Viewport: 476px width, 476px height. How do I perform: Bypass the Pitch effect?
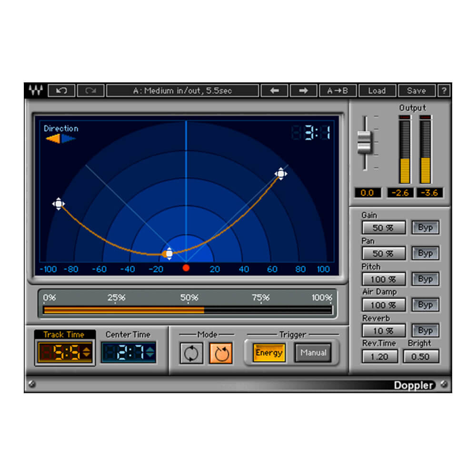[x=425, y=279]
